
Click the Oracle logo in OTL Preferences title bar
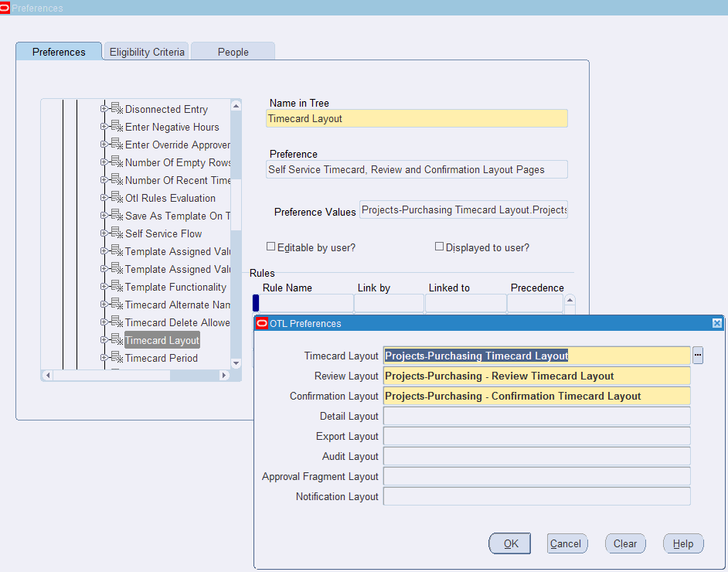pos(262,323)
